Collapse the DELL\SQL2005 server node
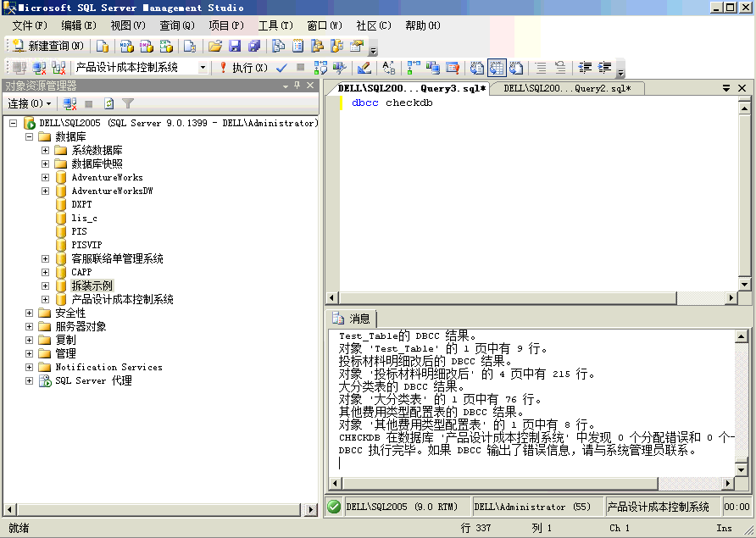 pyautogui.click(x=14, y=124)
